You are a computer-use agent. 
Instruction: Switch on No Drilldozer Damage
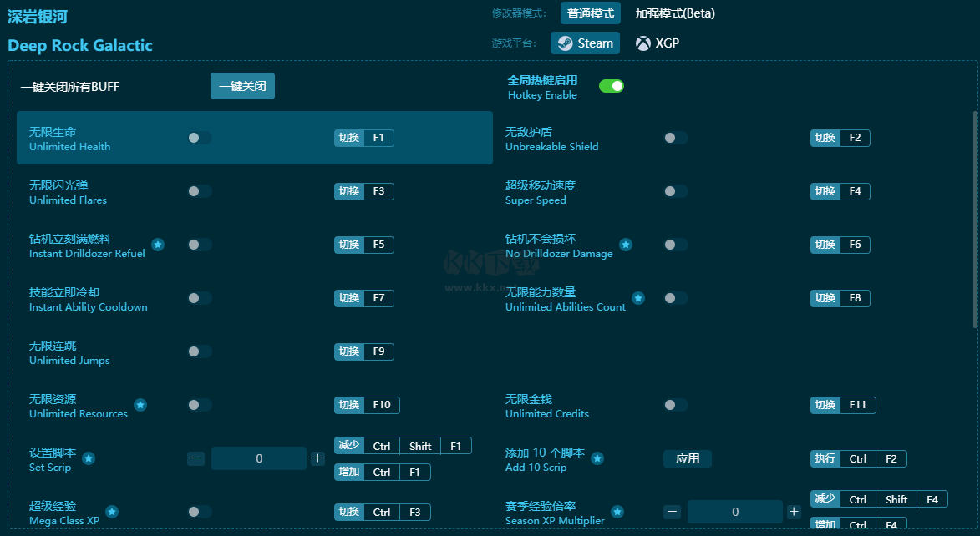click(676, 245)
